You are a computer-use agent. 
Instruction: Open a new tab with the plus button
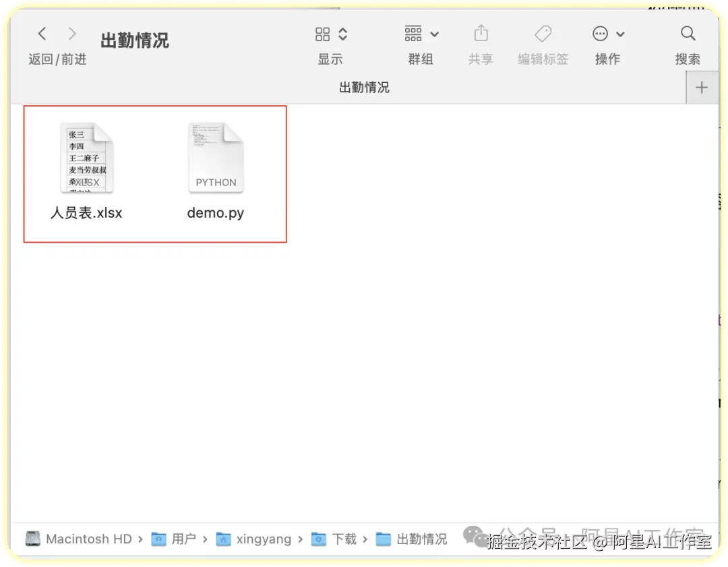(x=702, y=87)
